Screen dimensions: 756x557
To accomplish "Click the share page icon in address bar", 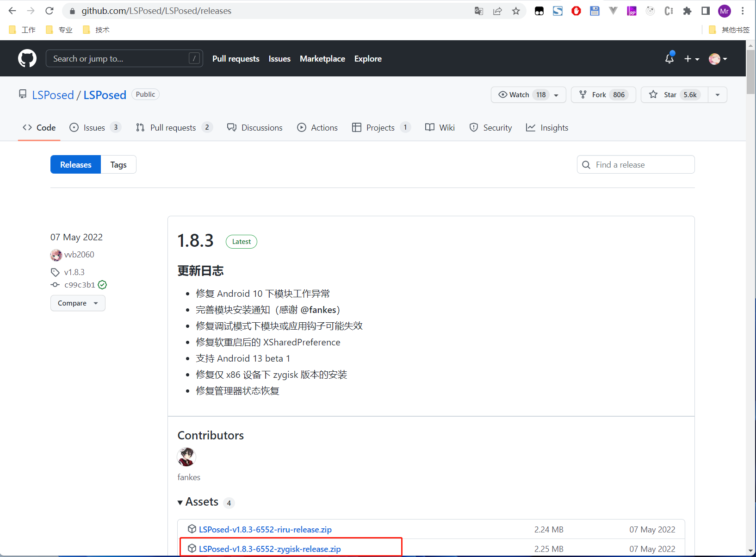I will pos(497,11).
